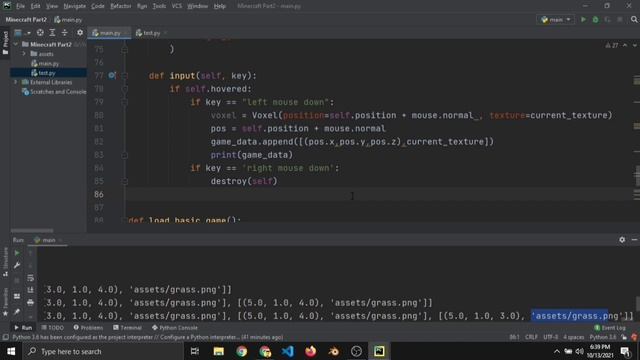Open the Help menu
The image size is (640, 360).
220,6
